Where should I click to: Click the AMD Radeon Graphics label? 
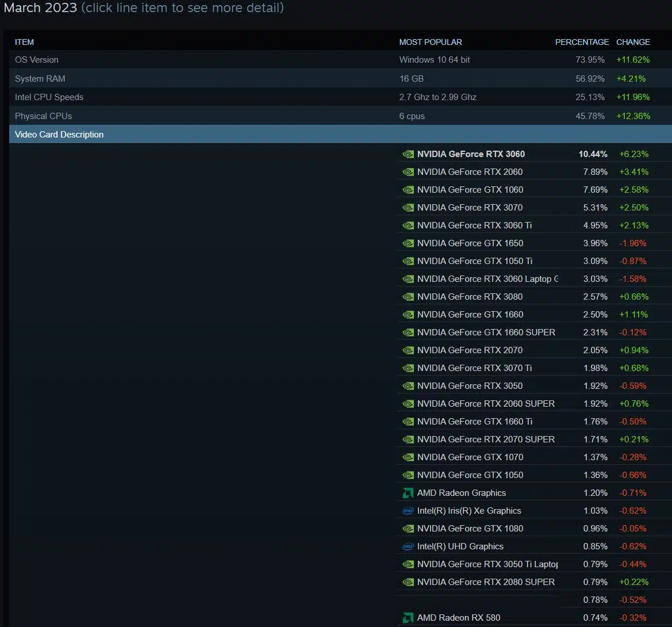coord(461,493)
